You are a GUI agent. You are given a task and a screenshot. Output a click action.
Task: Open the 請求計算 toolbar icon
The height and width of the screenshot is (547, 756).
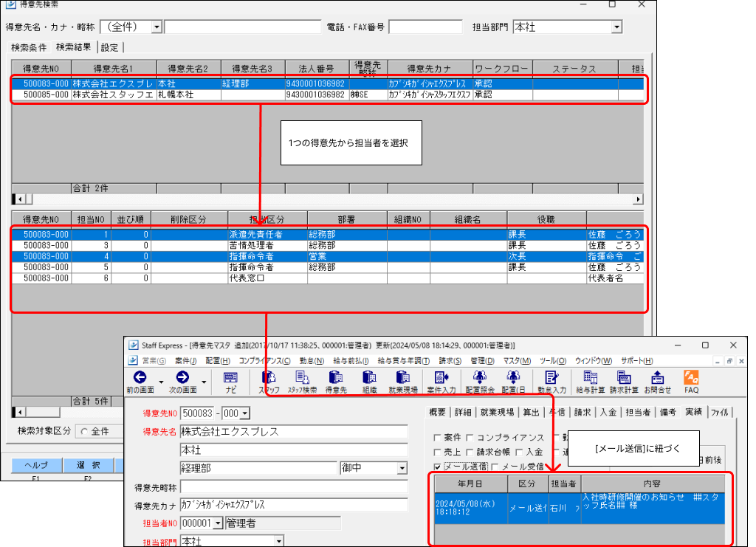coord(624,377)
